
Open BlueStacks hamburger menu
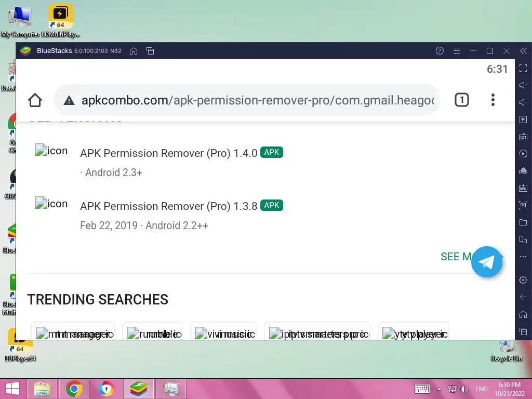click(x=457, y=51)
